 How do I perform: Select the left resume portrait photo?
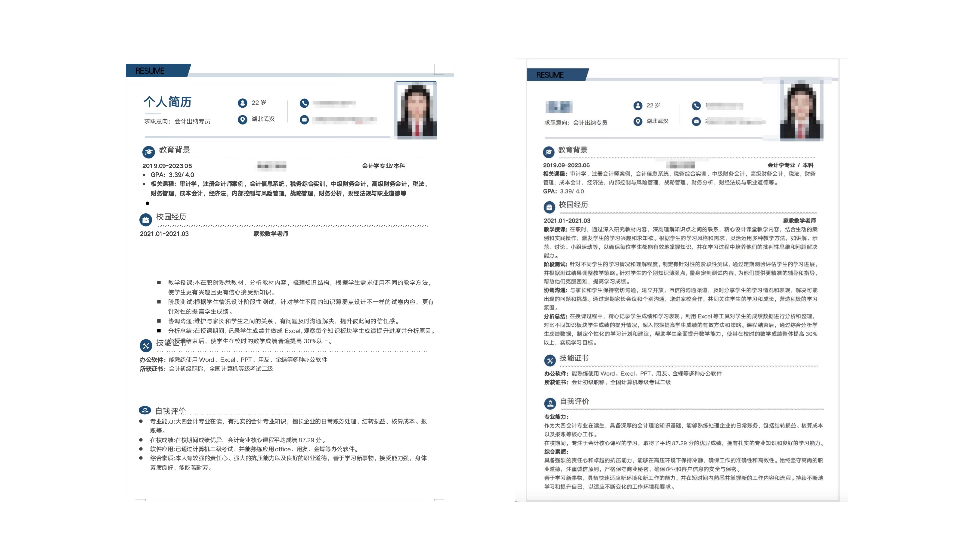(416, 110)
